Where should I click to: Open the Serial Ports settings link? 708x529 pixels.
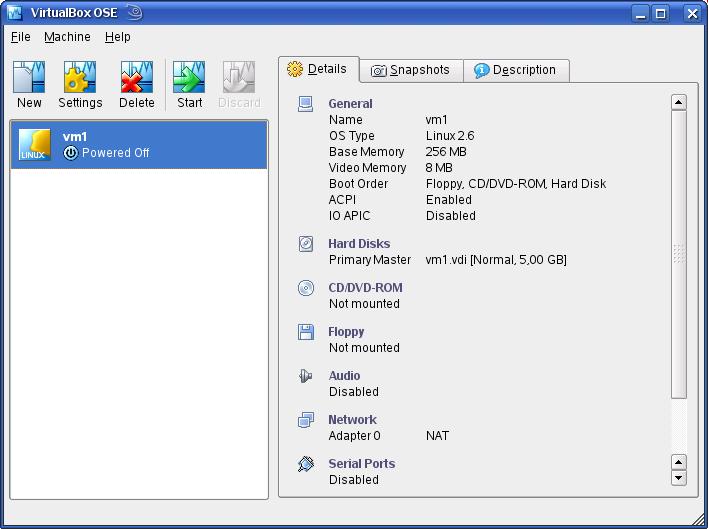(x=362, y=464)
